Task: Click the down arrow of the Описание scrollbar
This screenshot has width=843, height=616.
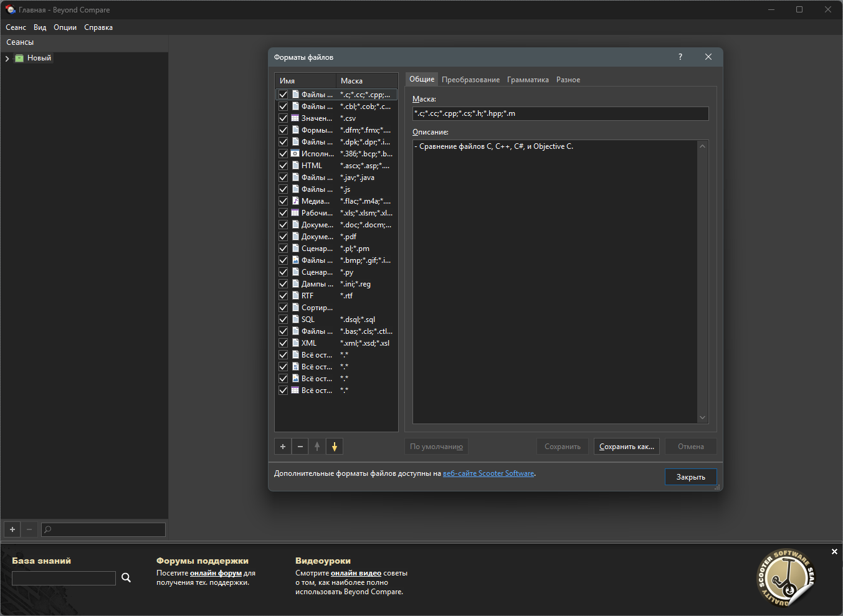Action: [x=703, y=418]
